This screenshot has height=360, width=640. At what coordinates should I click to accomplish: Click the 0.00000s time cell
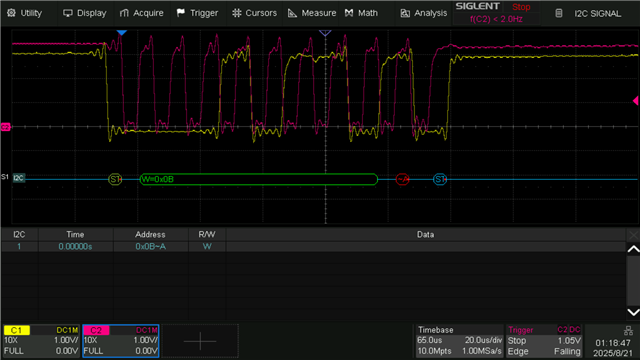click(75, 247)
